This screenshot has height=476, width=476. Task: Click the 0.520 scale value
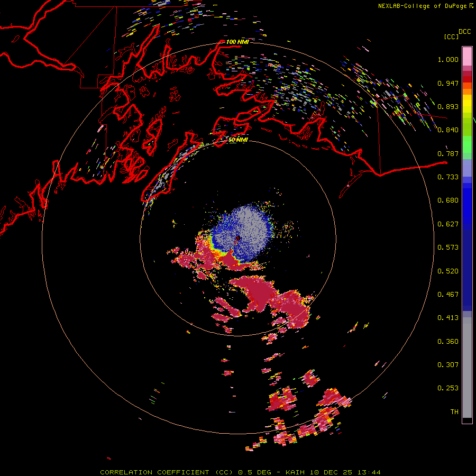448,271
